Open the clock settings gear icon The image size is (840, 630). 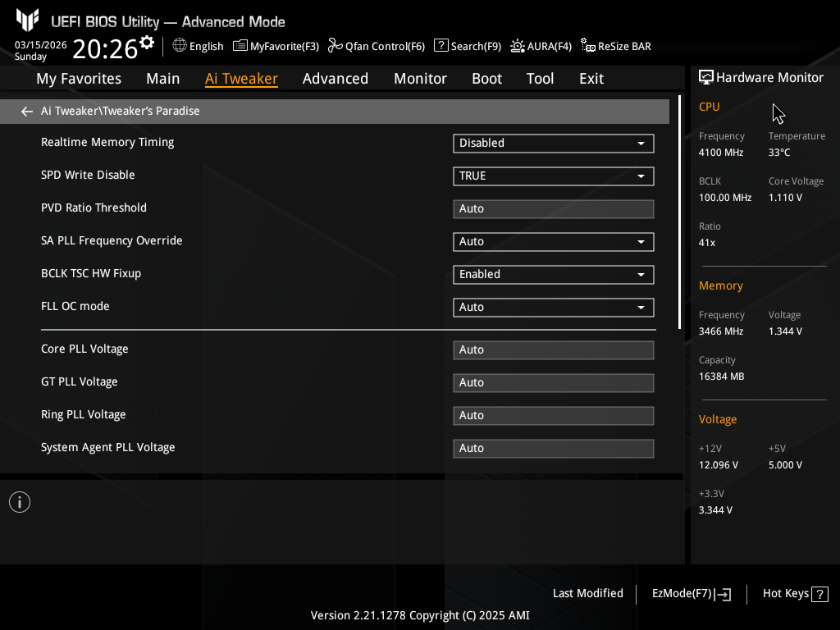point(146,43)
